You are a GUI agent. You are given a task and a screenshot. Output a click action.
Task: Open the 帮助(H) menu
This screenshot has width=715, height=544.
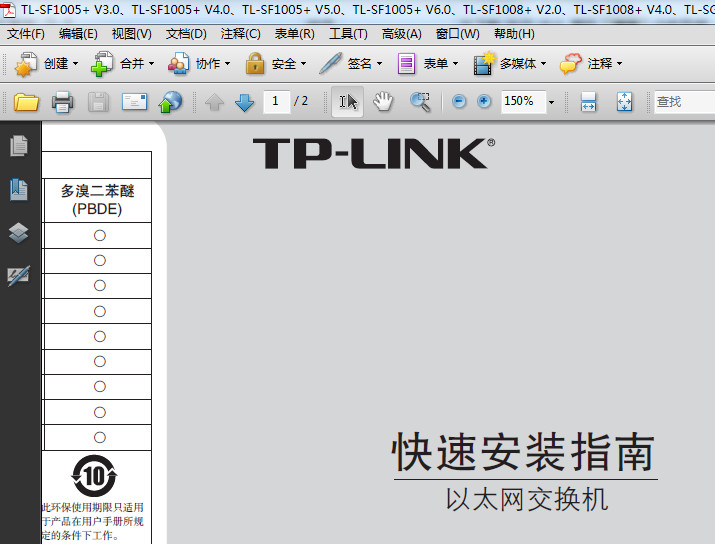pos(514,34)
